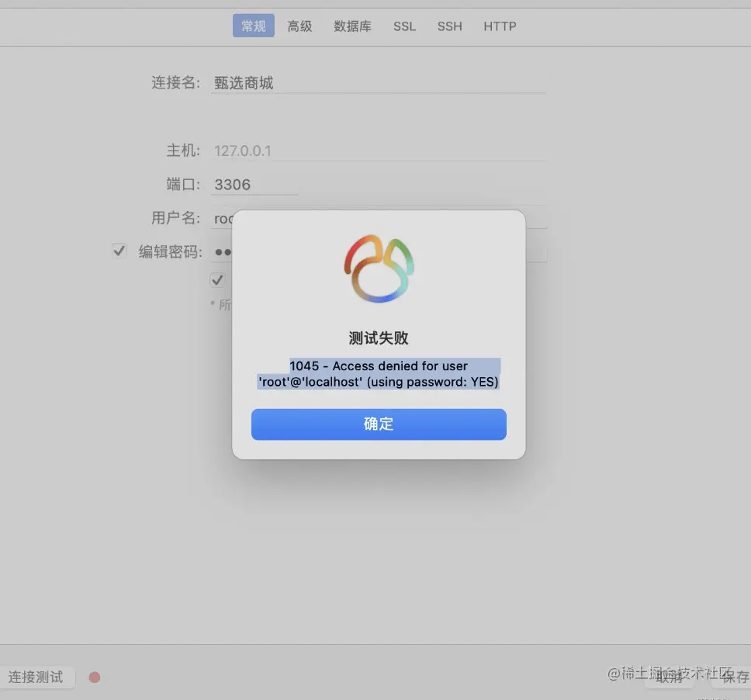Click the Navicat logo in the dialog

coord(379,269)
